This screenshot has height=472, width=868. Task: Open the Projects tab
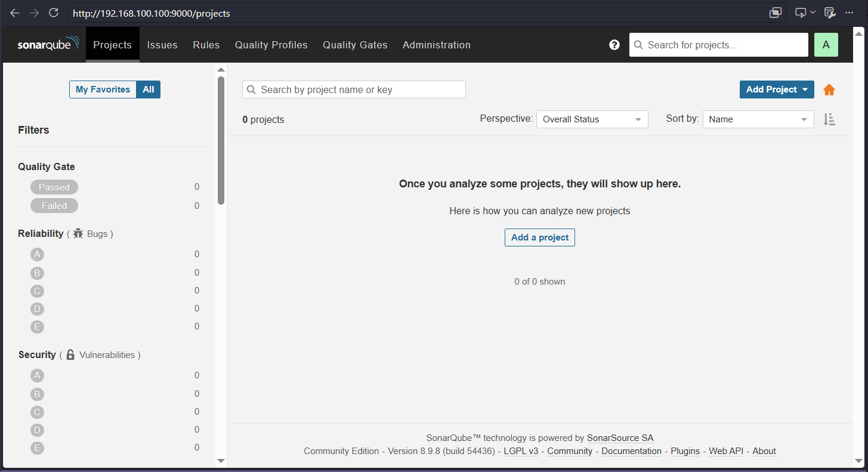tap(113, 45)
